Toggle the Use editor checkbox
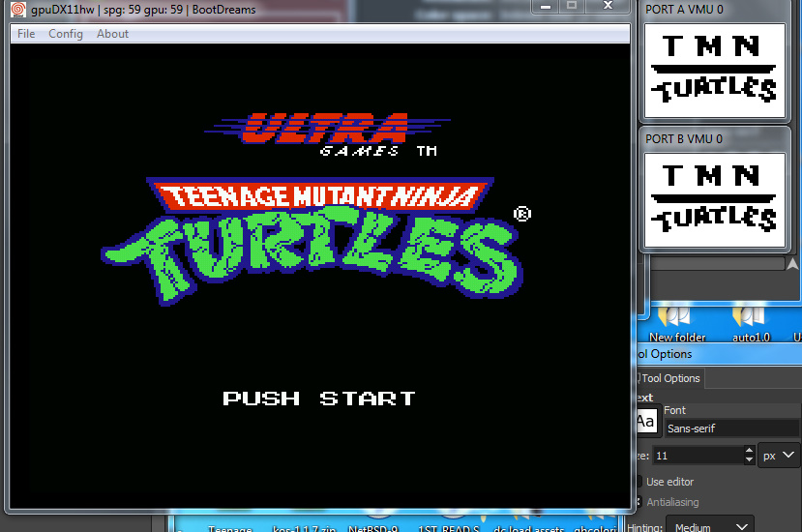This screenshot has width=802, height=532. [639, 482]
